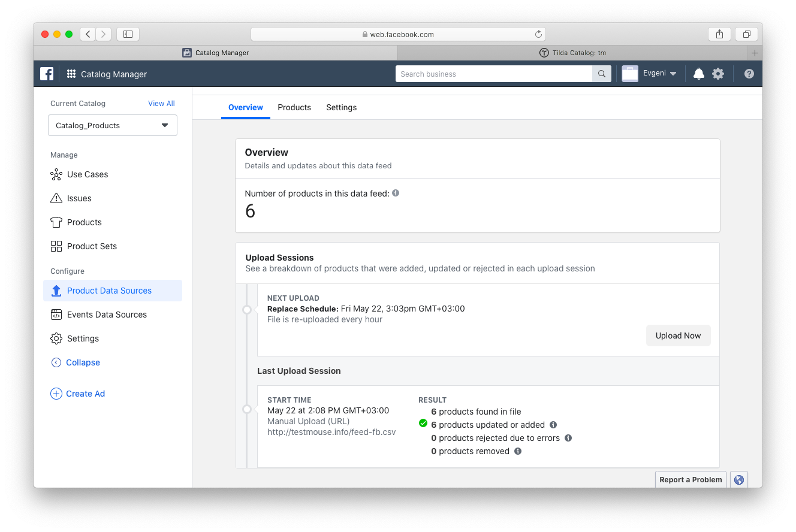796x532 pixels.
Task: Click the Safari forward arrow
Action: click(104, 34)
